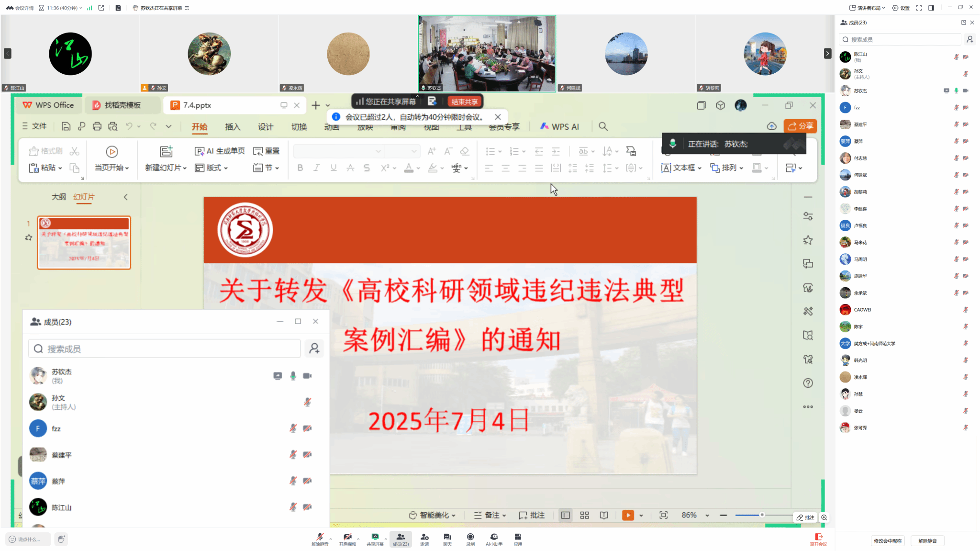The height and width of the screenshot is (551, 980).
Task: Click 离开会议 leave meeting button
Action: (x=818, y=539)
